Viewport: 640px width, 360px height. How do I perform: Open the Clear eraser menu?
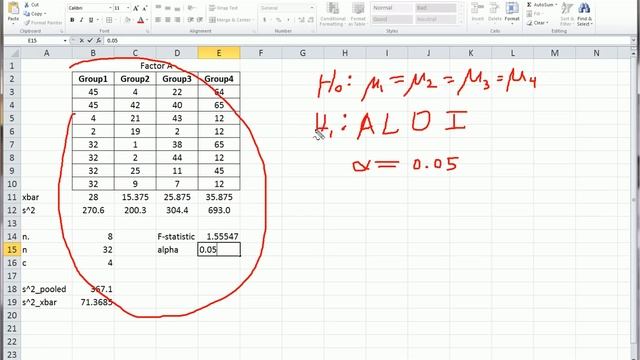pyautogui.click(x=538, y=22)
